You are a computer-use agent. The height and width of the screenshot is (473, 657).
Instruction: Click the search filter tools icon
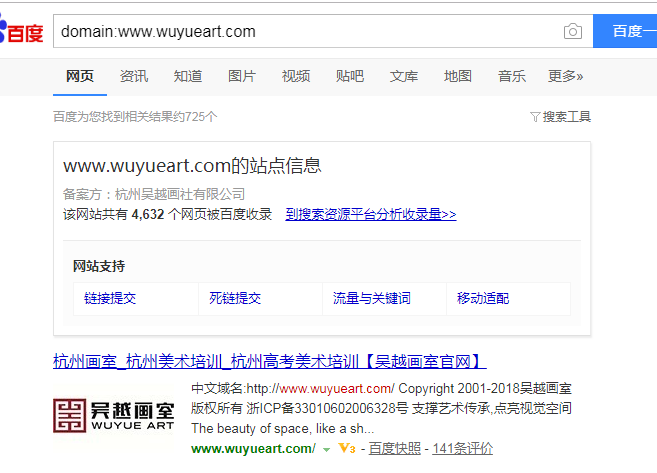(x=536, y=117)
